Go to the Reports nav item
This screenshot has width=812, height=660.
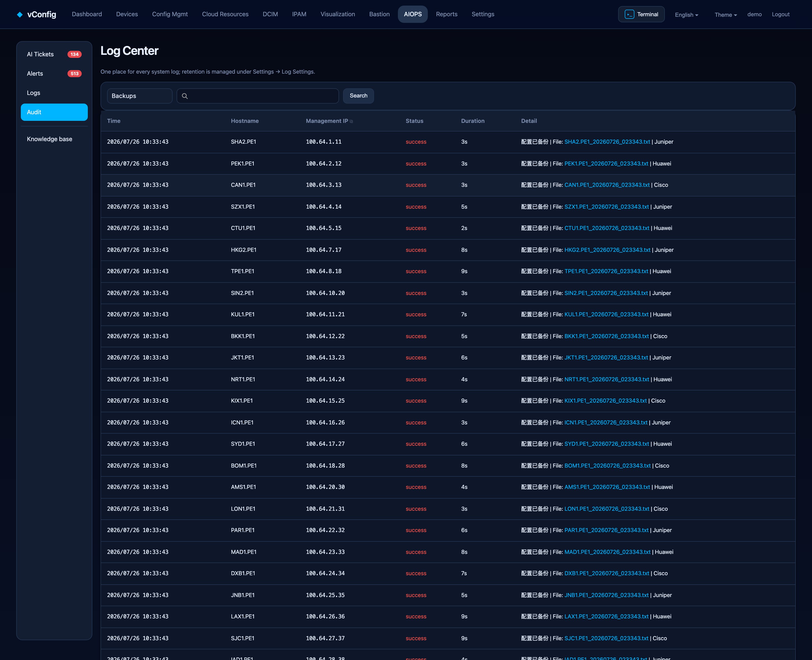[x=446, y=14]
